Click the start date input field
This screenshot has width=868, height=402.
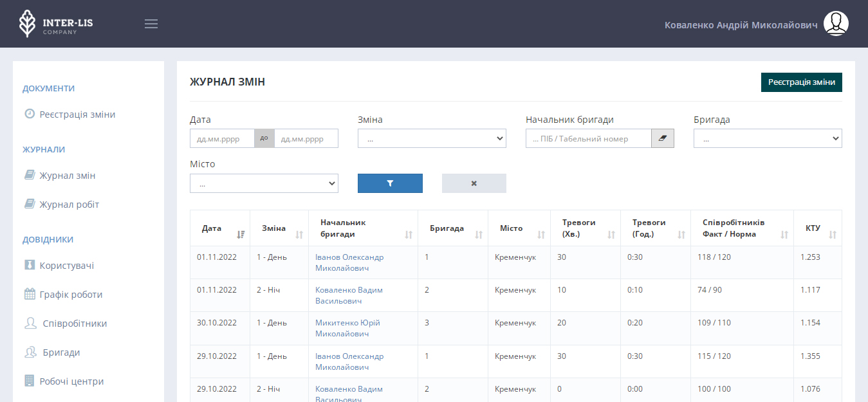click(x=222, y=138)
